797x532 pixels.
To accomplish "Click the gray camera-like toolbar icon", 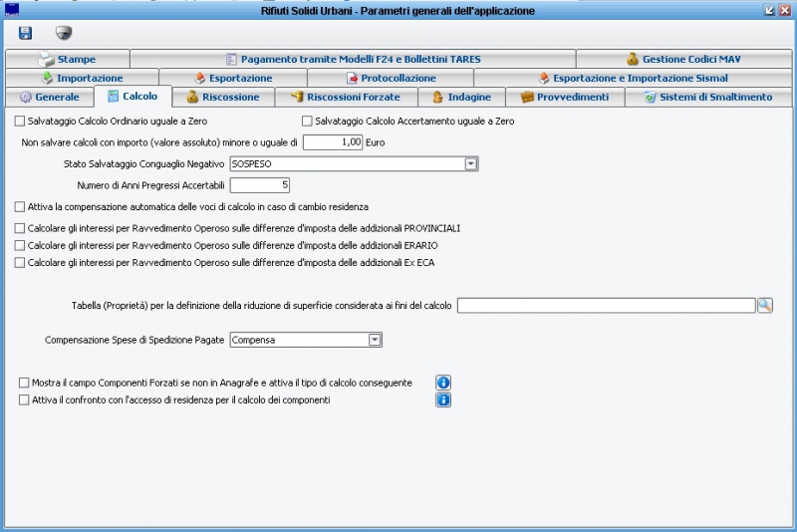I will click(64, 33).
